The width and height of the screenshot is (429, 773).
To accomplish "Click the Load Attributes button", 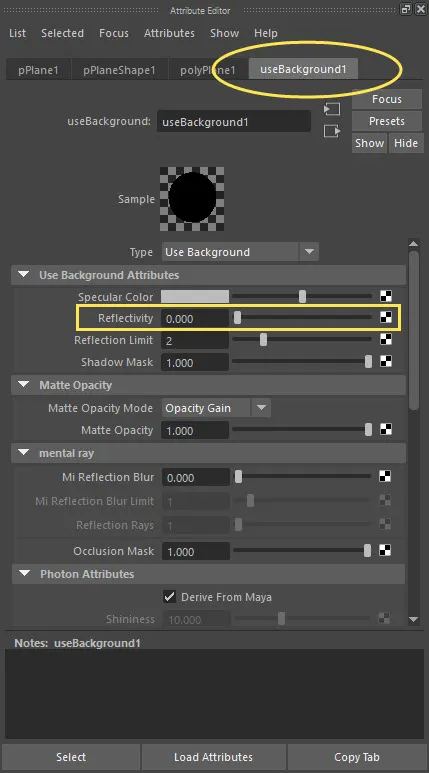I will click(214, 757).
